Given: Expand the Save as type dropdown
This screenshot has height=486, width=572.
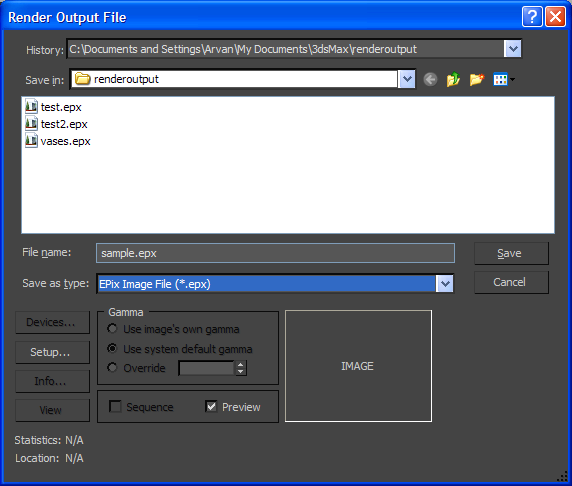Looking at the screenshot, I should point(445,284).
